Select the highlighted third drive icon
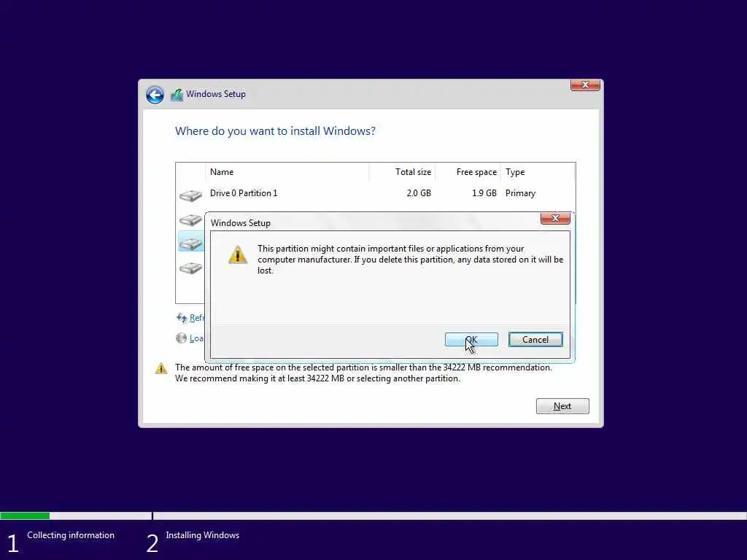747x560 pixels. [190, 244]
